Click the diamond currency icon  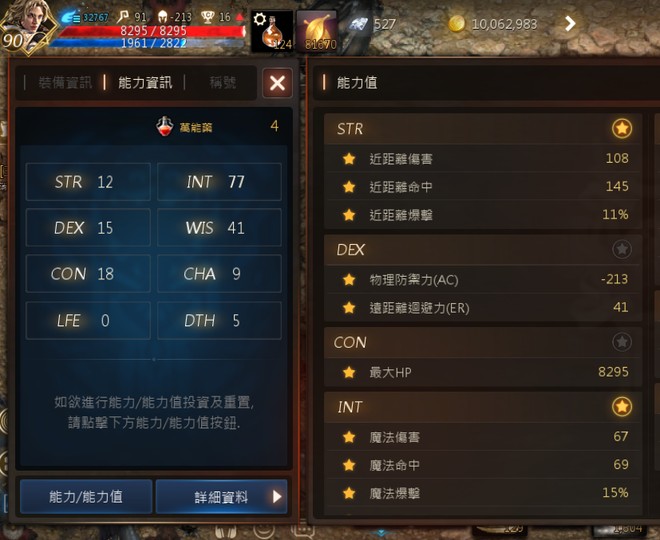pos(358,24)
